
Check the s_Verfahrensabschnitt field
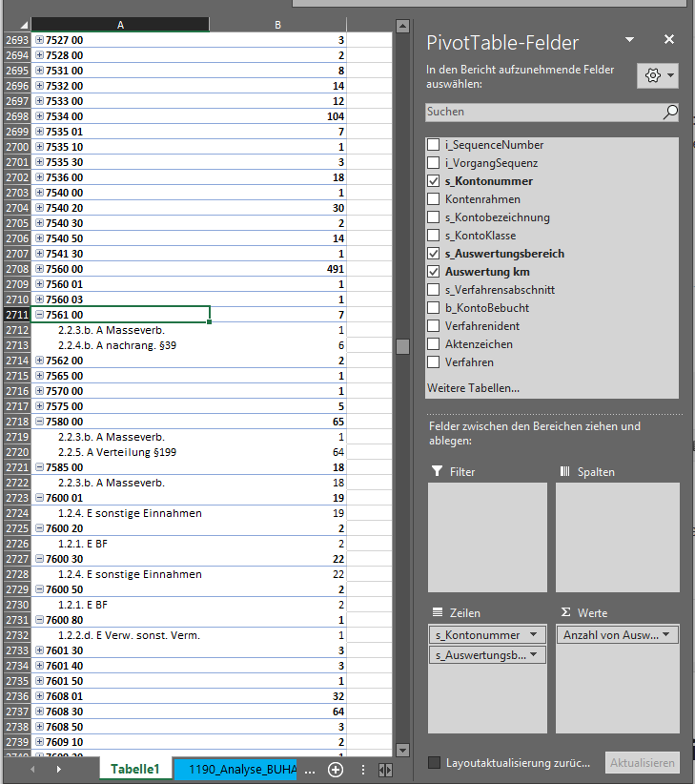[434, 290]
